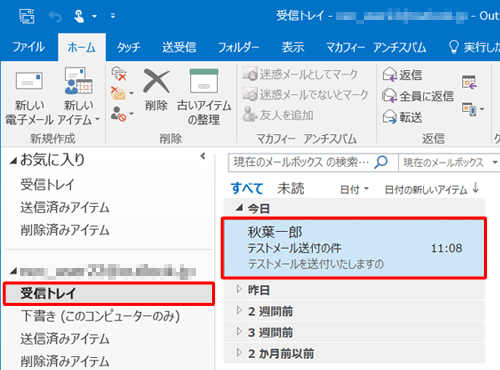500x370 pixels.
Task: Open the 新しいアイテム menu
Action: click(79, 96)
